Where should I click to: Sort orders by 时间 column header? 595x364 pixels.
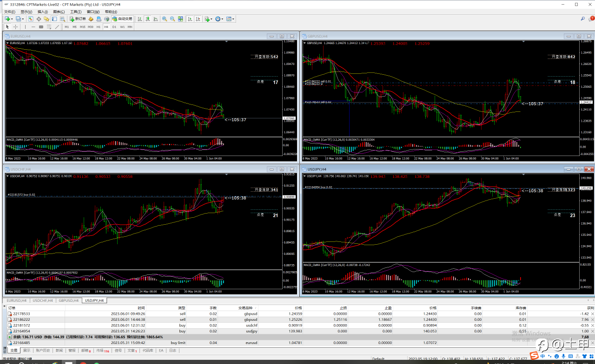[x=141, y=308]
